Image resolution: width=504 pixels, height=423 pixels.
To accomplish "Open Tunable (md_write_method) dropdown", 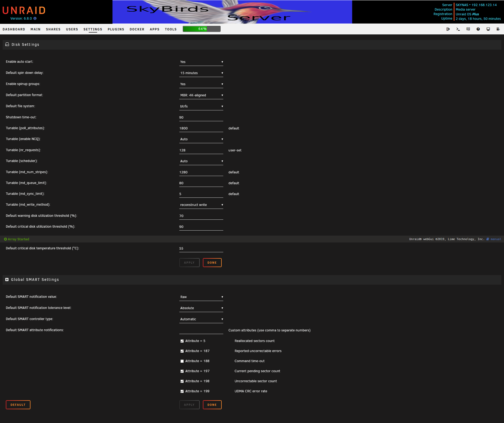I will (201, 205).
